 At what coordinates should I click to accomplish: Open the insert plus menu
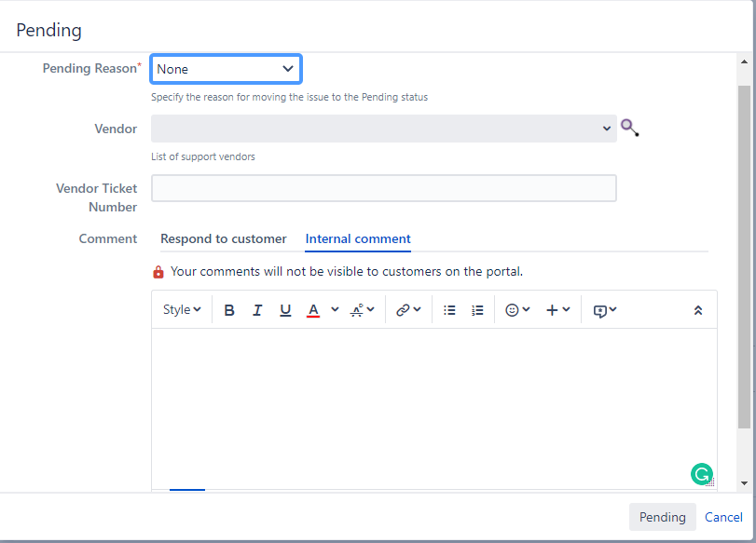coord(557,310)
